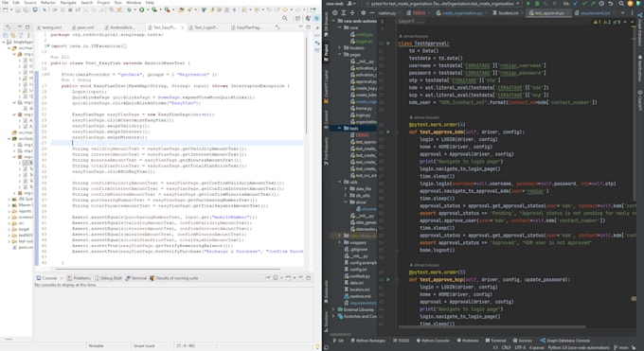644x351 pixels.
Task: Click the Eclipse editor vertical scrollbar
Action: click(x=306, y=86)
